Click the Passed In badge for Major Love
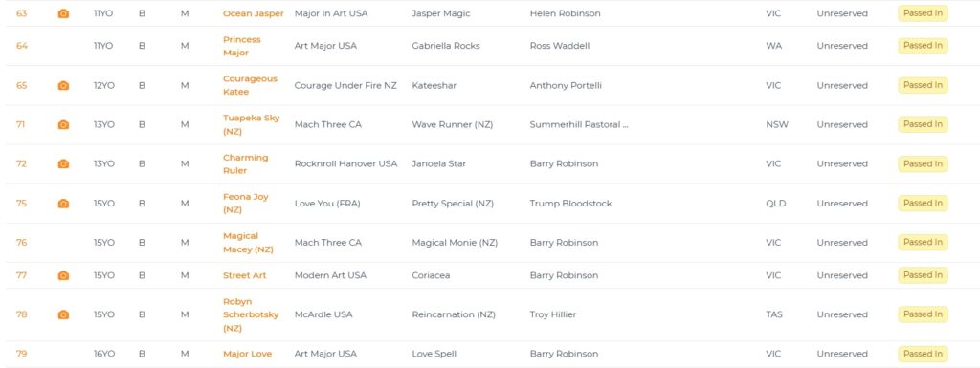Screen dimensions: 980x368 (x=923, y=354)
